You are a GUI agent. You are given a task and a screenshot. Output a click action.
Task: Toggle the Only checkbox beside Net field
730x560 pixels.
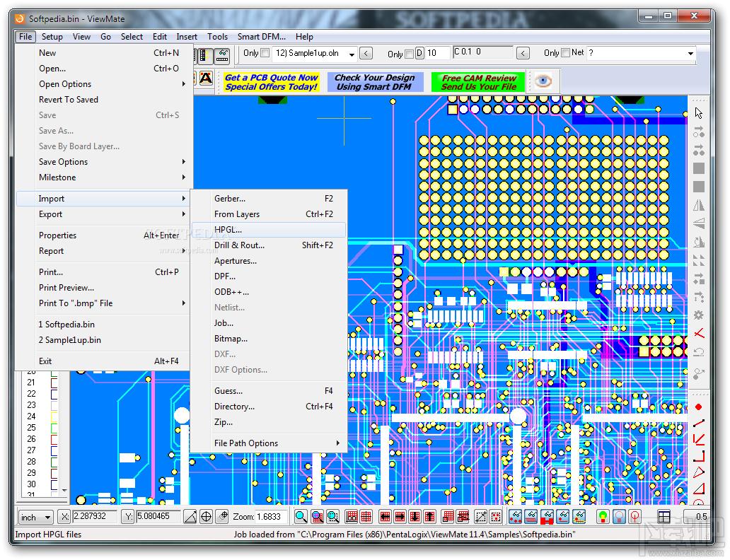[566, 53]
